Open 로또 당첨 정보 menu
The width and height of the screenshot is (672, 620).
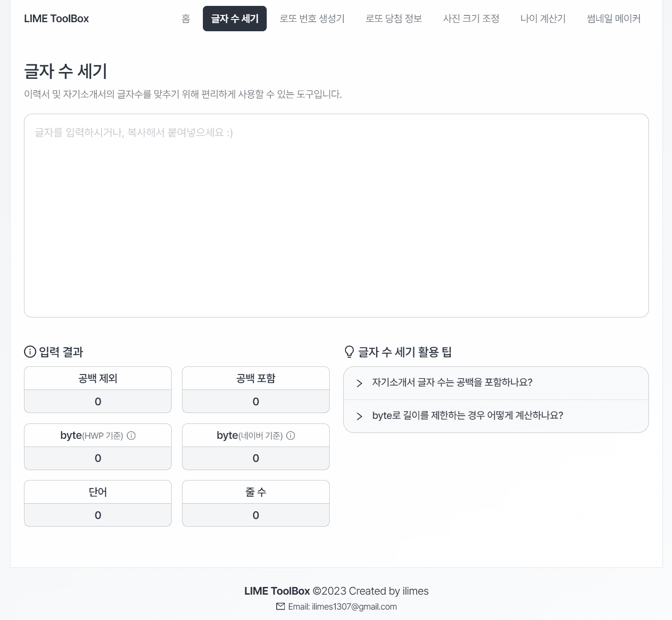pyautogui.click(x=394, y=19)
